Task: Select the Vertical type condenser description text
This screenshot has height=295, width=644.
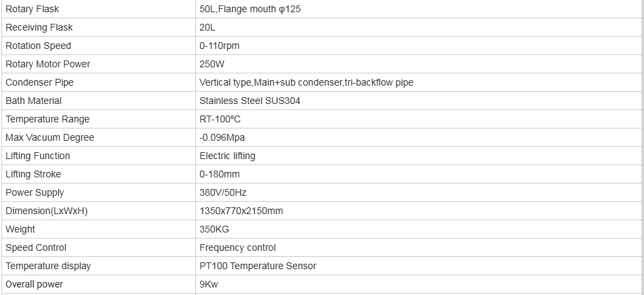Action: tap(306, 82)
